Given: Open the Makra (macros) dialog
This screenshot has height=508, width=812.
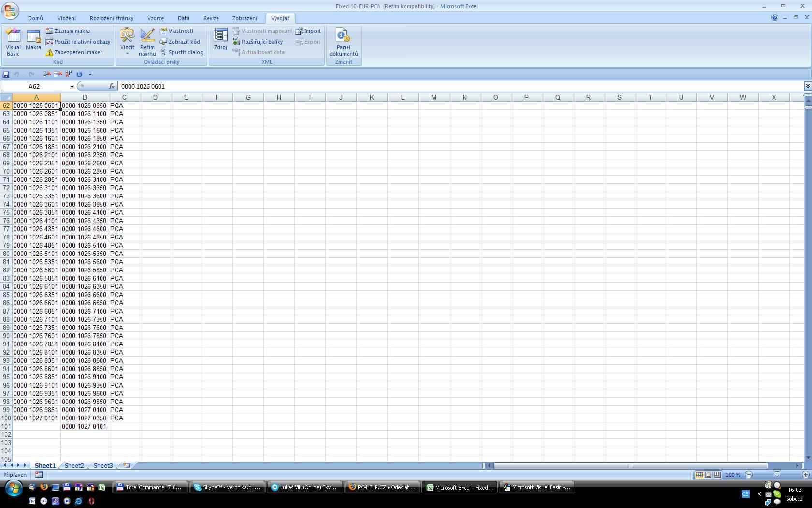Looking at the screenshot, I should (x=33, y=41).
